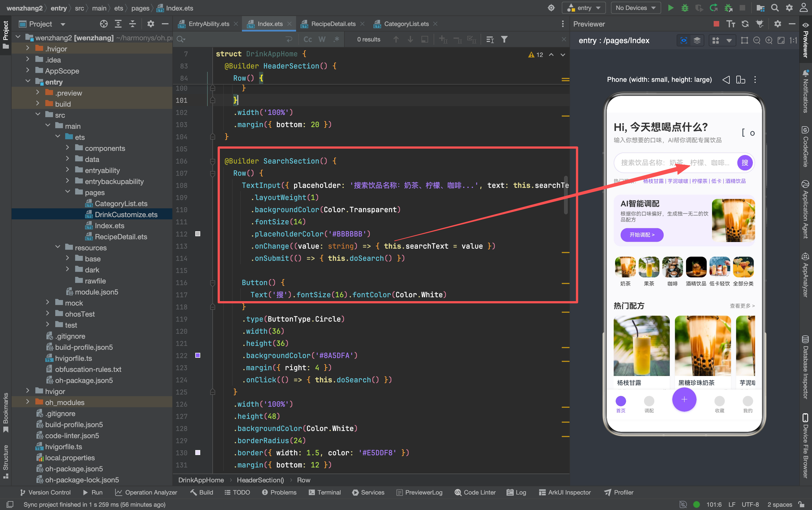The width and height of the screenshot is (812, 510).
Task: Click 查看更多 link in preview
Action: click(742, 306)
